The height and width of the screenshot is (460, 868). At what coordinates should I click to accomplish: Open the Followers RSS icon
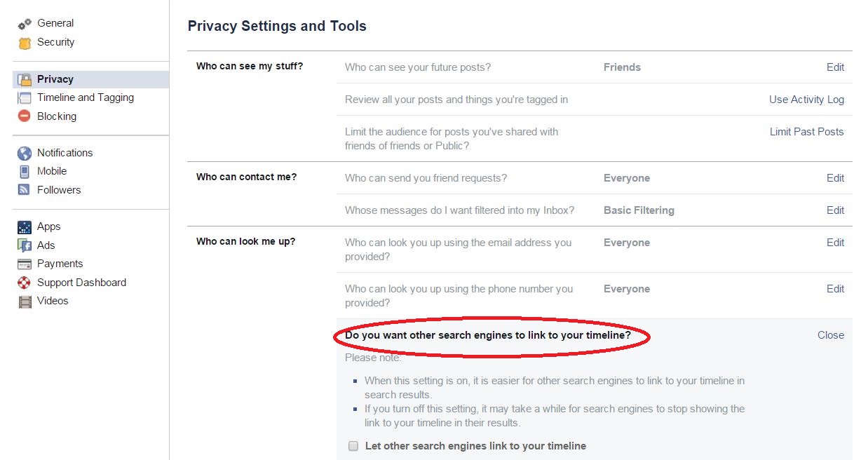click(25, 190)
